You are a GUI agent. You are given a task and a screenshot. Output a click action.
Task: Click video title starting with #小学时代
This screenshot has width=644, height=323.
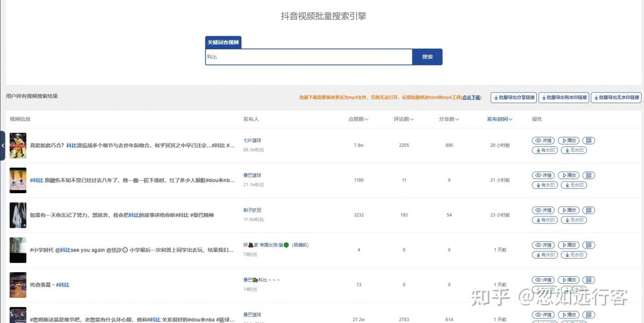132,250
